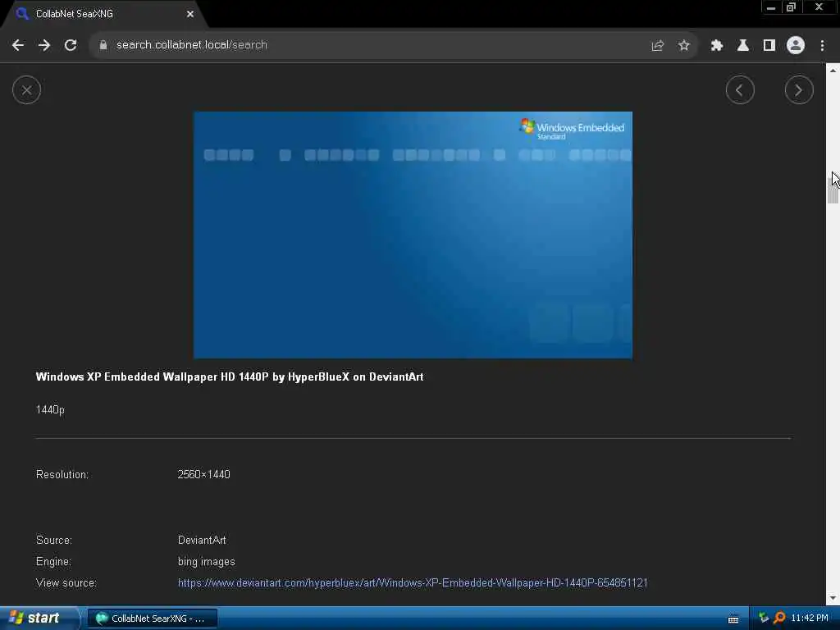Screen dimensions: 840x630
Task: Click the magnifier tray icon
Action: (779, 619)
